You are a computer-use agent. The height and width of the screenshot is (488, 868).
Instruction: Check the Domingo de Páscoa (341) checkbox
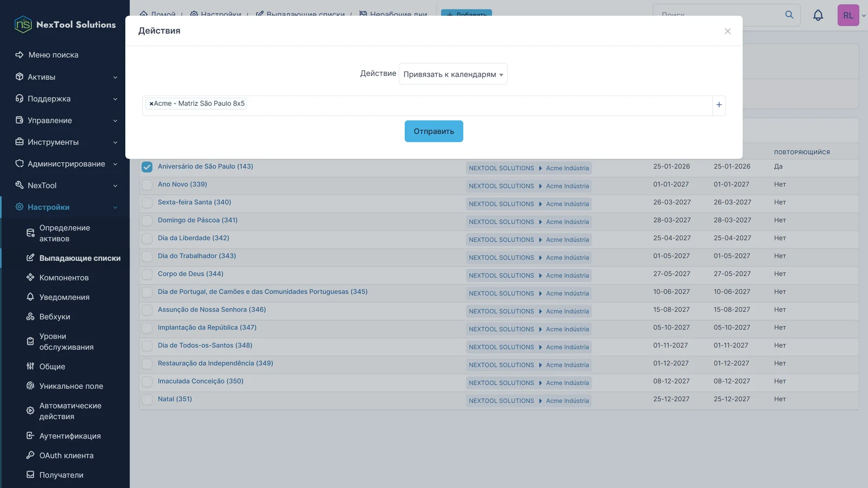tap(147, 221)
